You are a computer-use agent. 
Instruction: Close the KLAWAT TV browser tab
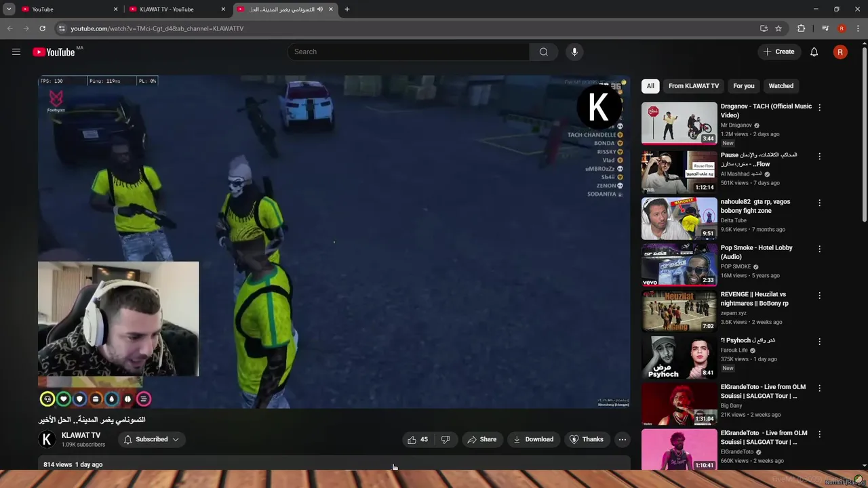(x=223, y=9)
